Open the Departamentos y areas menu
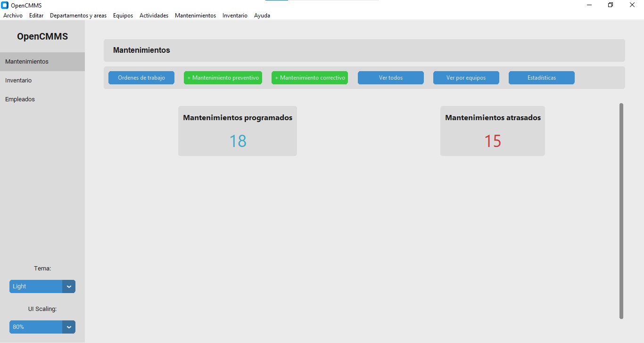The image size is (644, 343). (x=78, y=15)
